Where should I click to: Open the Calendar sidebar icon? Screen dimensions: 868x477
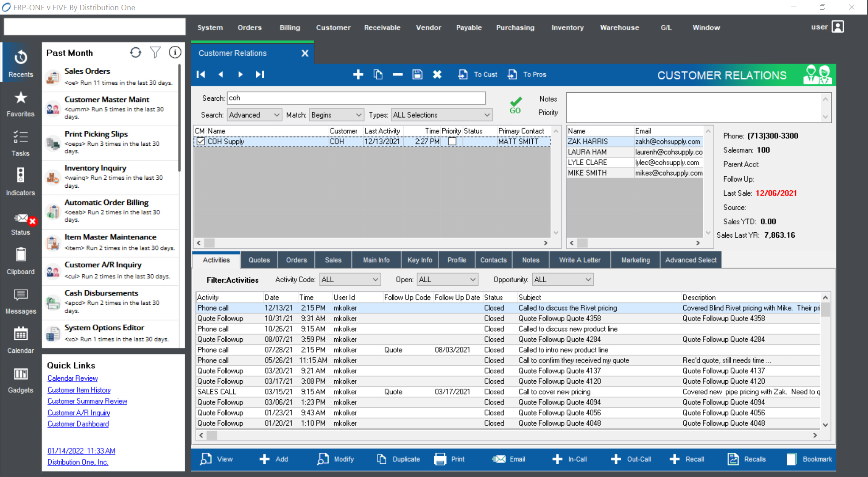(20, 339)
